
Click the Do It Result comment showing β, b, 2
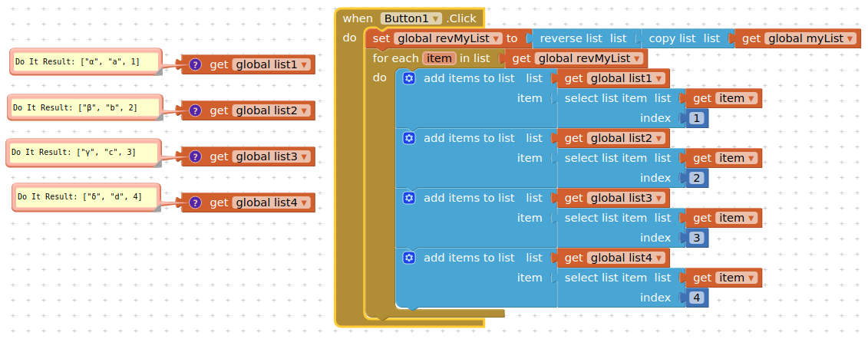coord(84,107)
